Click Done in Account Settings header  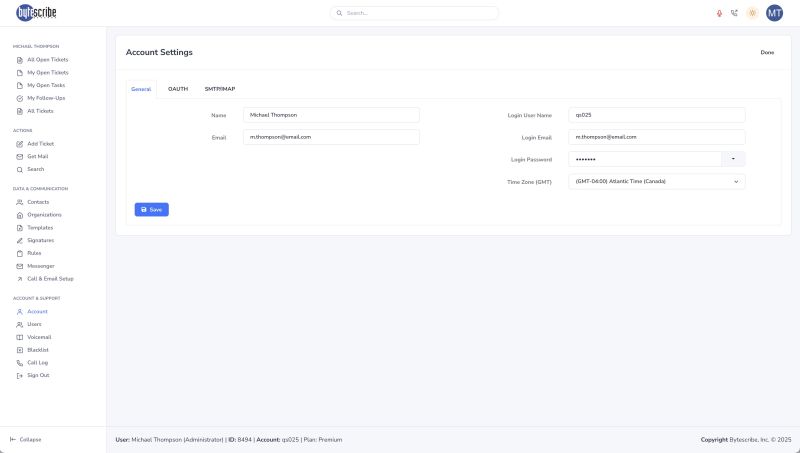pyautogui.click(x=767, y=52)
